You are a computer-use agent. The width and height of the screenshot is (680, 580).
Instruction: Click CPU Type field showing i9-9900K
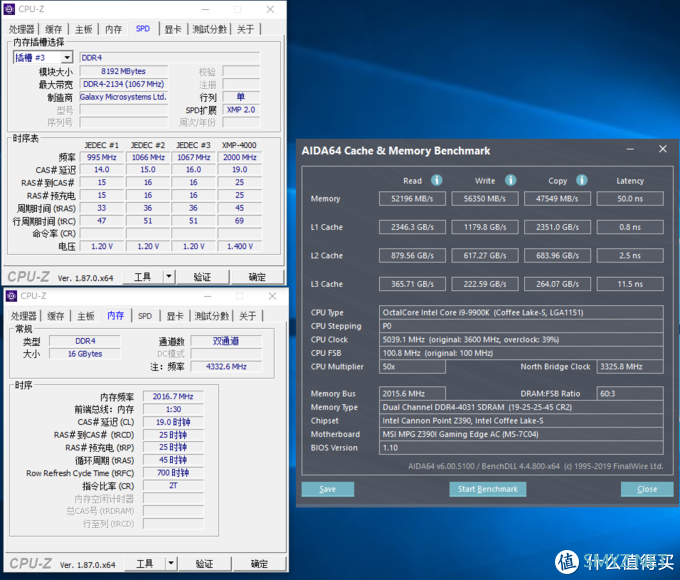pyautogui.click(x=521, y=312)
